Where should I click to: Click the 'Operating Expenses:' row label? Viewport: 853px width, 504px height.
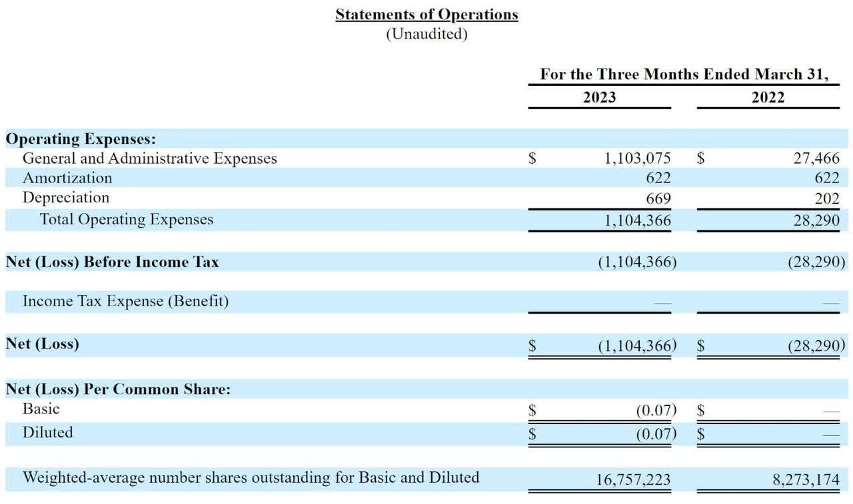pos(81,139)
